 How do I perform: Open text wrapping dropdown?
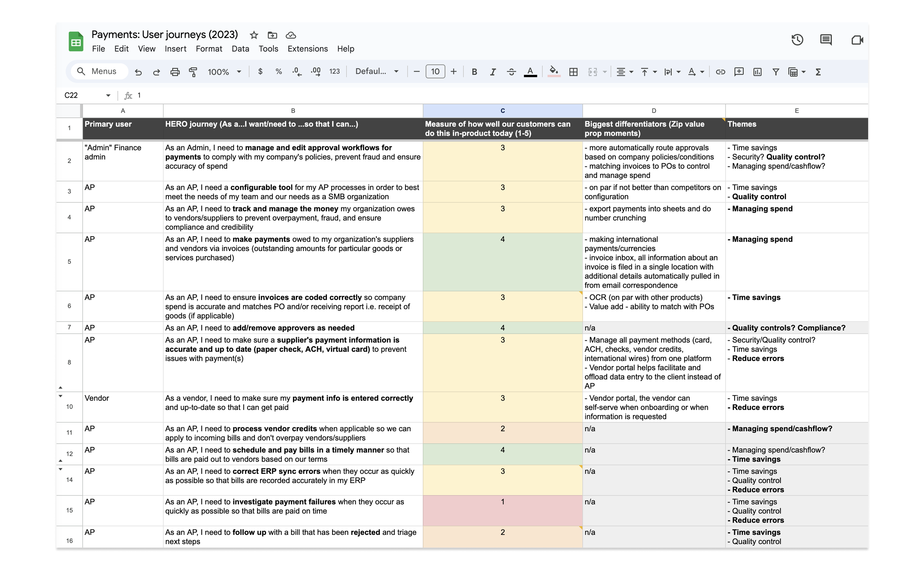(x=672, y=72)
